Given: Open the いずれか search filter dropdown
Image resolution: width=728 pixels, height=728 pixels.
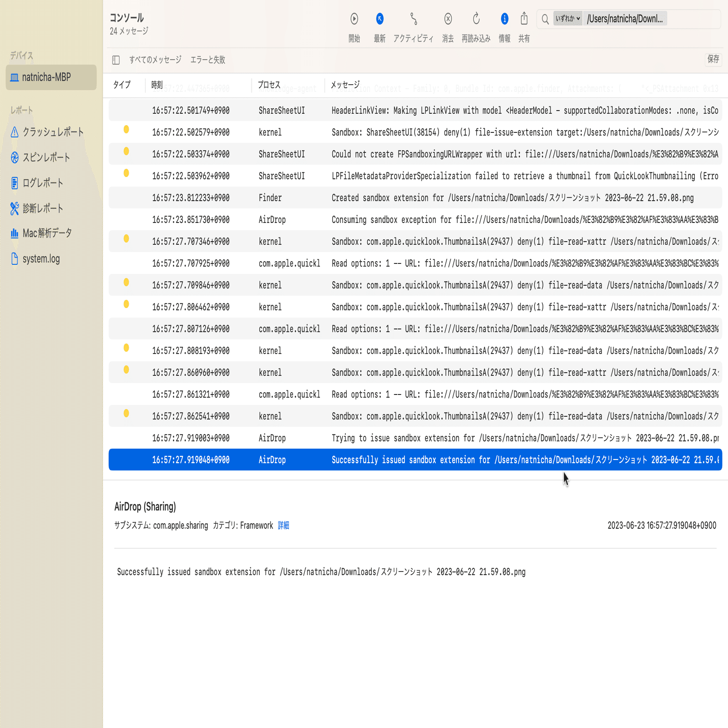Looking at the screenshot, I should [567, 19].
